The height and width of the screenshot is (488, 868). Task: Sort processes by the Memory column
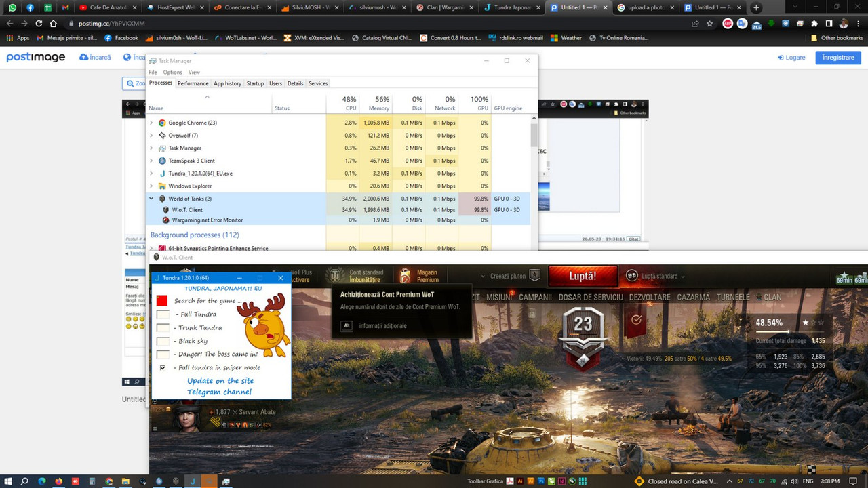(x=375, y=103)
